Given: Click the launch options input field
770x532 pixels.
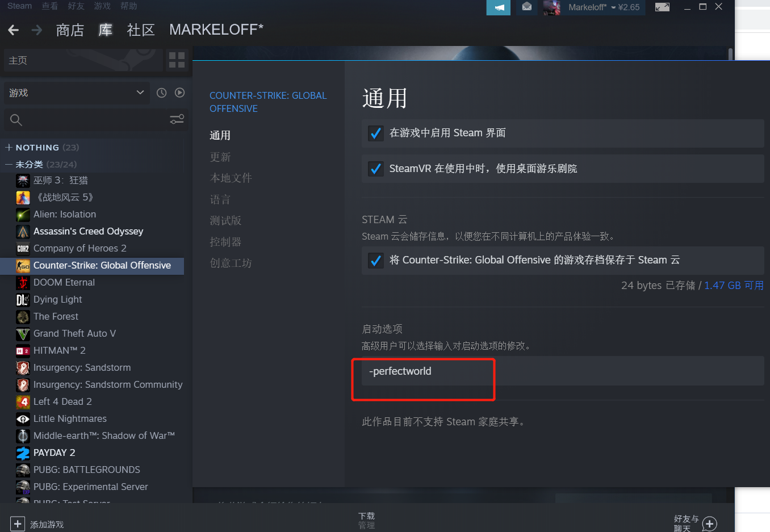Looking at the screenshot, I should pos(563,371).
